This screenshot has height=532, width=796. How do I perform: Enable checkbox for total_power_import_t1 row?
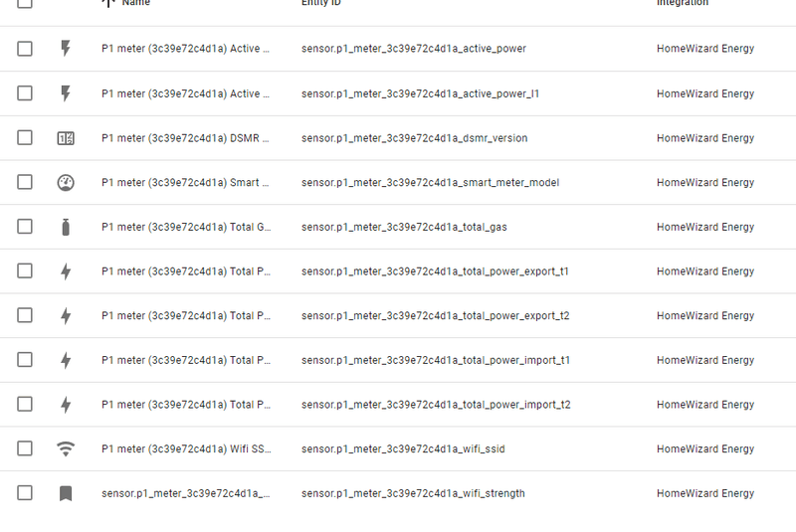point(25,360)
